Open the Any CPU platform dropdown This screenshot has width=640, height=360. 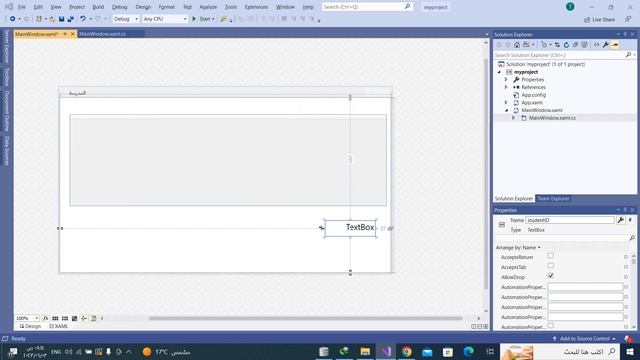(x=165, y=19)
